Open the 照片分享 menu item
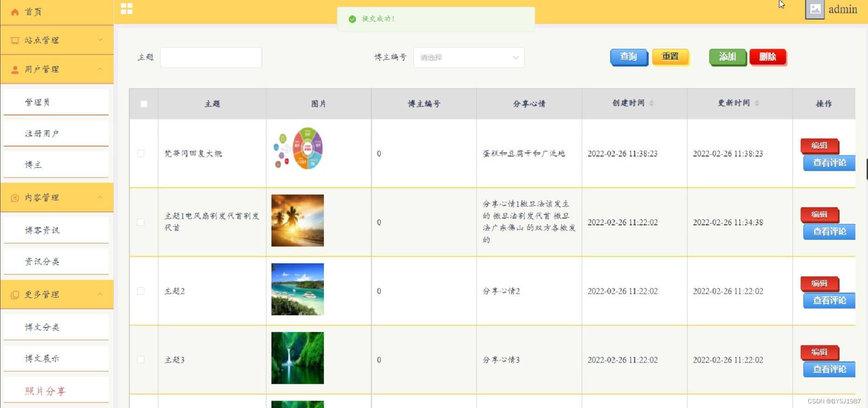 click(56, 391)
